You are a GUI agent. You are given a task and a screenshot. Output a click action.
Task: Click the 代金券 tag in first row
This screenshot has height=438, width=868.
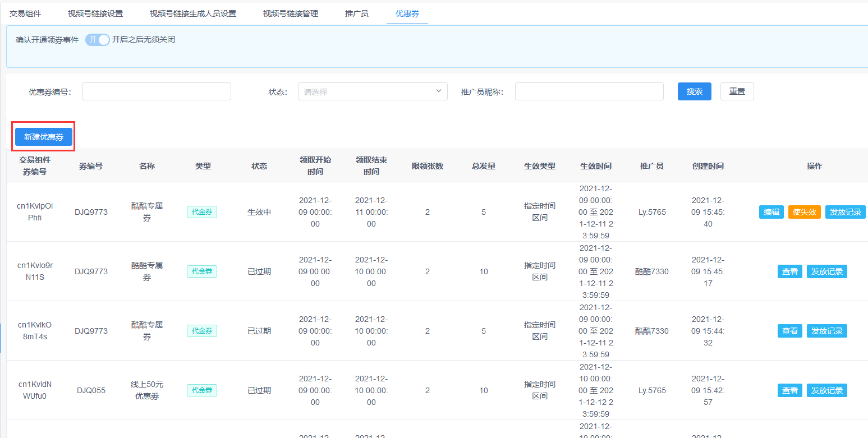click(202, 212)
